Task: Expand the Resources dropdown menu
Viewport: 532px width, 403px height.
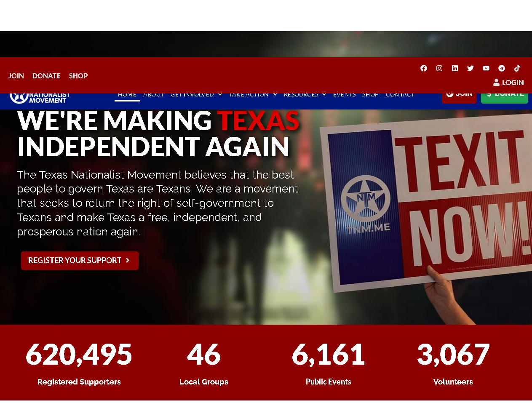Action: pyautogui.click(x=305, y=95)
